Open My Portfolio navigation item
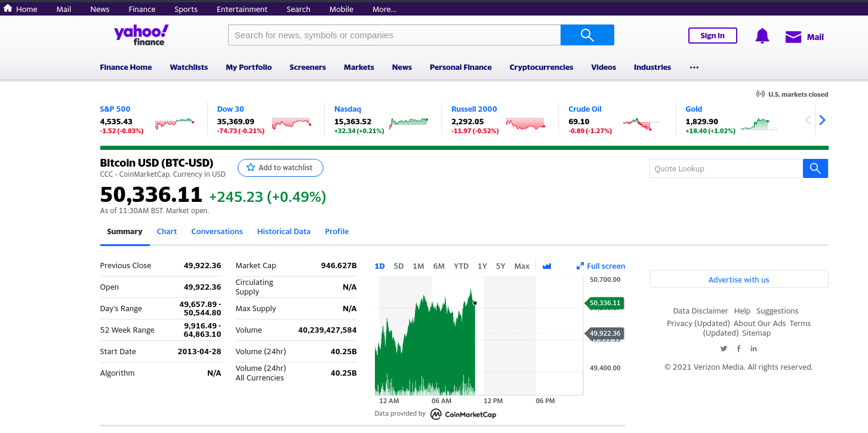Viewport: 868px width, 433px height. pos(249,67)
